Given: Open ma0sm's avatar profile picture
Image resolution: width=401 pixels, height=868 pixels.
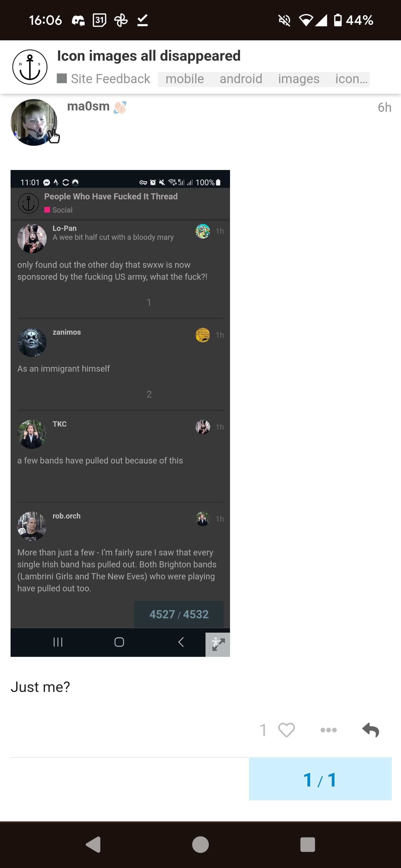Looking at the screenshot, I should [34, 122].
